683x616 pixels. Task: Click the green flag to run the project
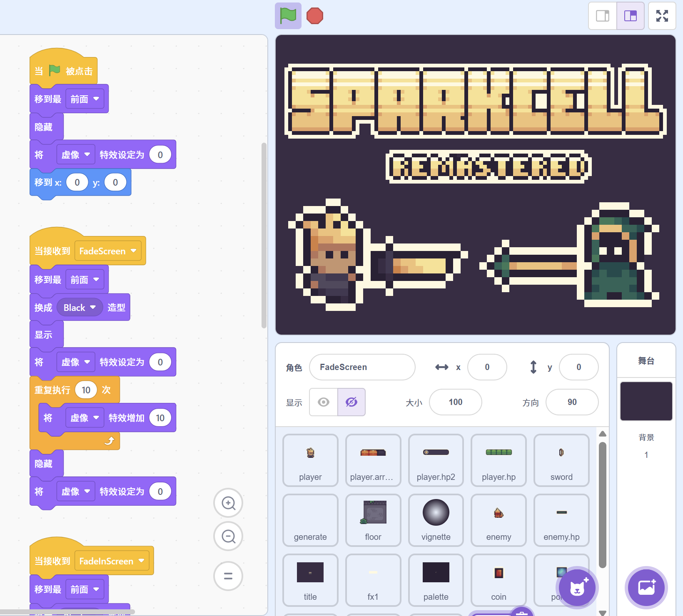(288, 16)
